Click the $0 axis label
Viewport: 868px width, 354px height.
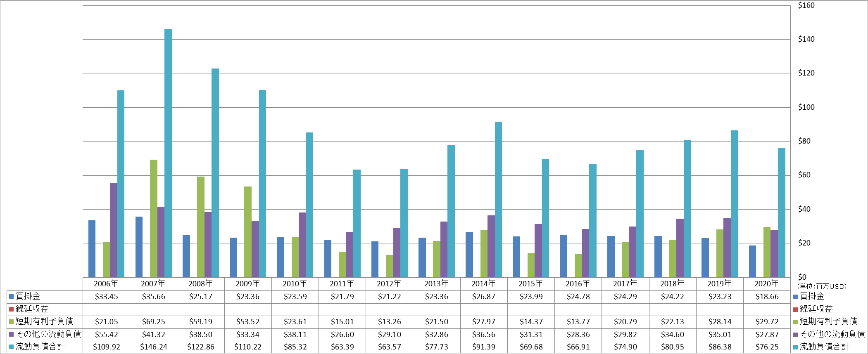tap(802, 277)
